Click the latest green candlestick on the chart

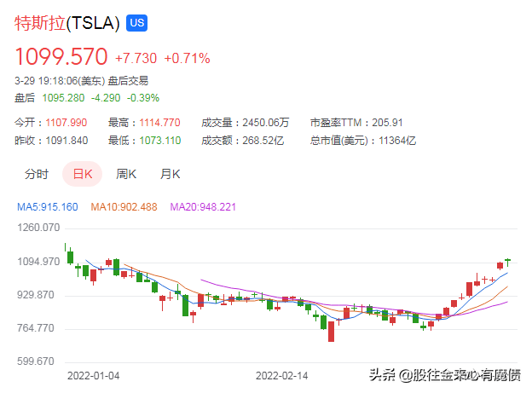pyautogui.click(x=507, y=263)
